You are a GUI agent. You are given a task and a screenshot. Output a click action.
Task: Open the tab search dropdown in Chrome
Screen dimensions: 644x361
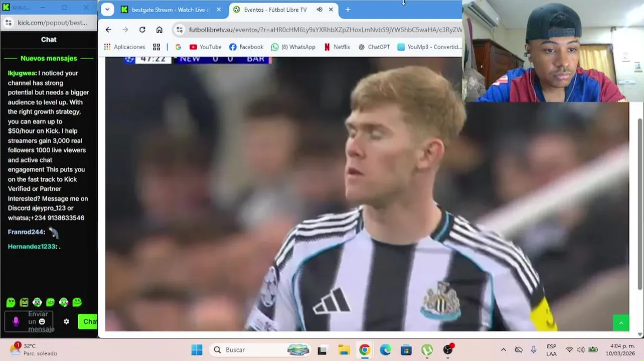tap(107, 10)
